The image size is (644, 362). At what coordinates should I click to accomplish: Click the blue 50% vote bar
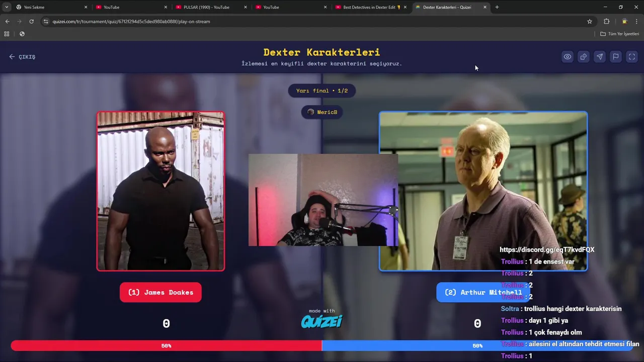coord(477,346)
